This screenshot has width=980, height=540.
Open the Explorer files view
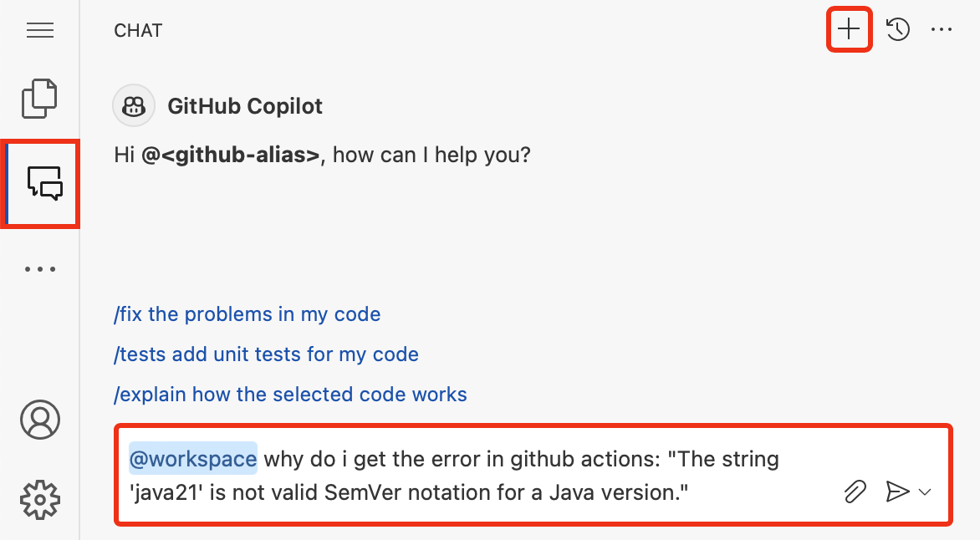point(40,98)
